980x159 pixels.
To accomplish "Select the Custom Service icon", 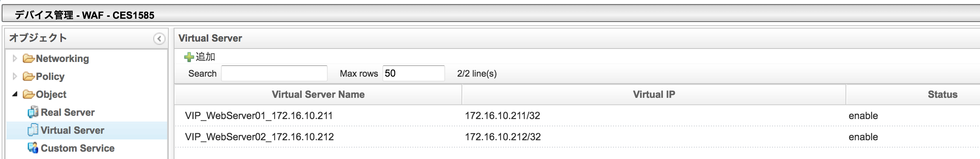I will tap(33, 148).
